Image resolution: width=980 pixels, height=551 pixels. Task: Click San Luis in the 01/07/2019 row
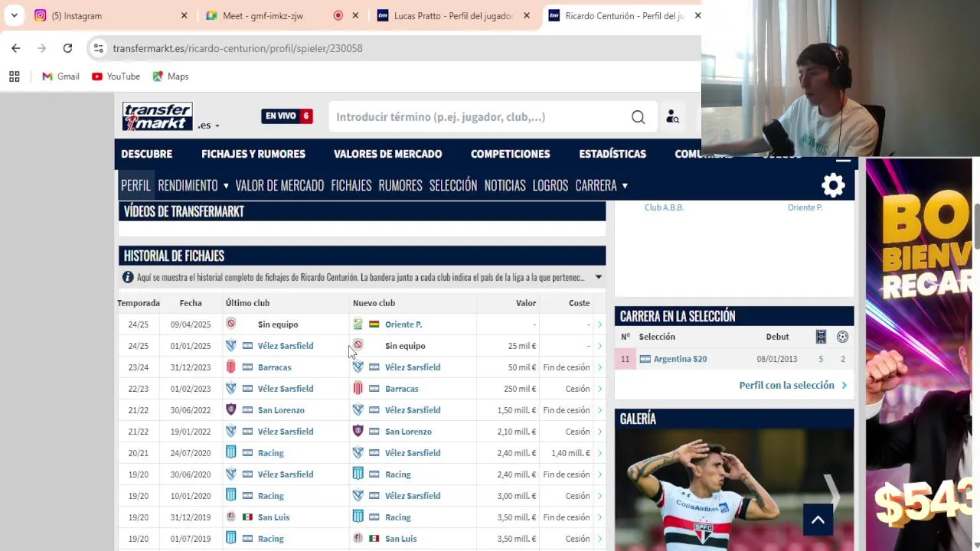(401, 539)
